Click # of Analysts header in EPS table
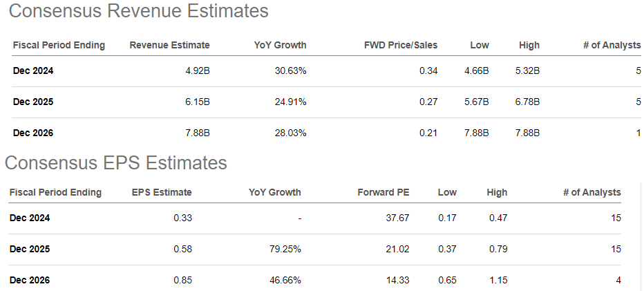 click(591, 192)
